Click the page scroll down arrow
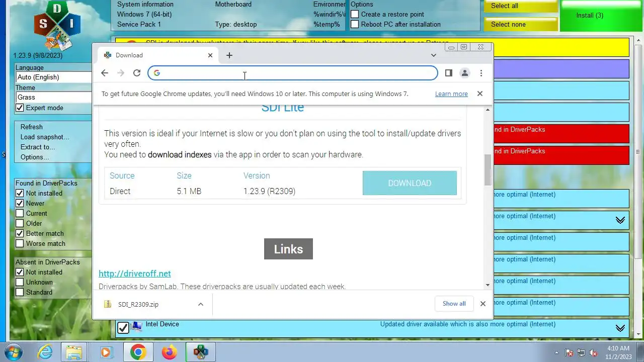Image resolution: width=644 pixels, height=362 pixels. pyautogui.click(x=488, y=285)
